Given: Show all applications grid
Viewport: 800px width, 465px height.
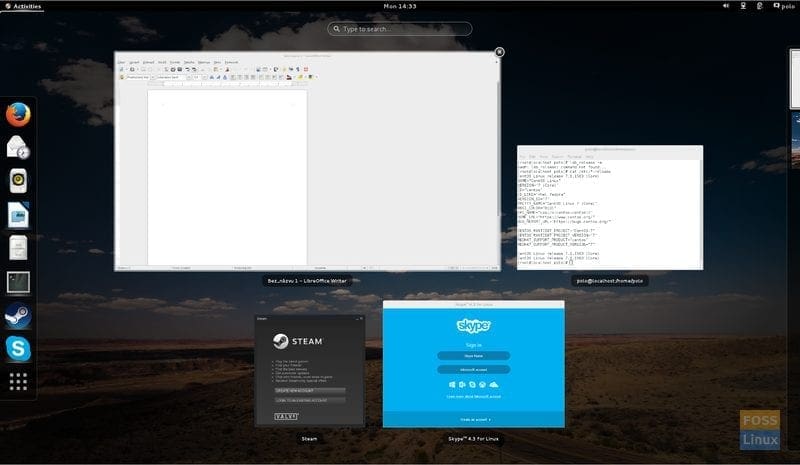Looking at the screenshot, I should [18, 381].
